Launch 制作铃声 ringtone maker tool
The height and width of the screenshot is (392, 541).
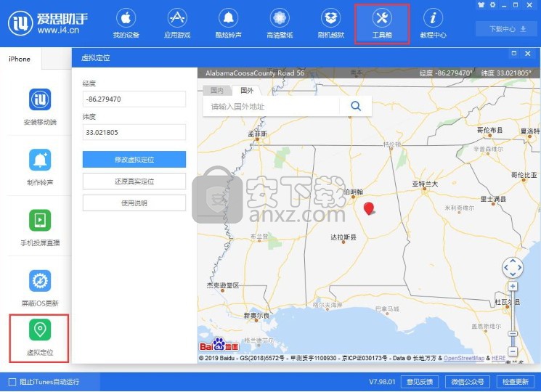tap(40, 167)
